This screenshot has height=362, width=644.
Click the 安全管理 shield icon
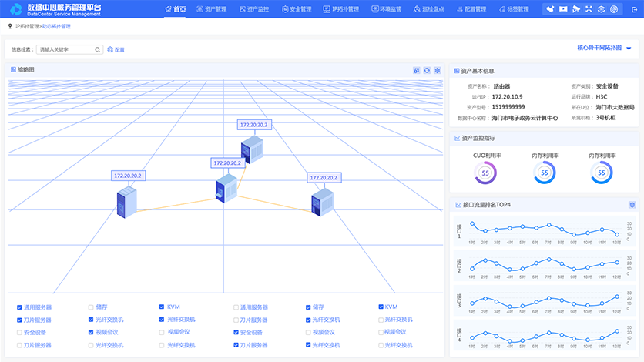click(x=285, y=9)
